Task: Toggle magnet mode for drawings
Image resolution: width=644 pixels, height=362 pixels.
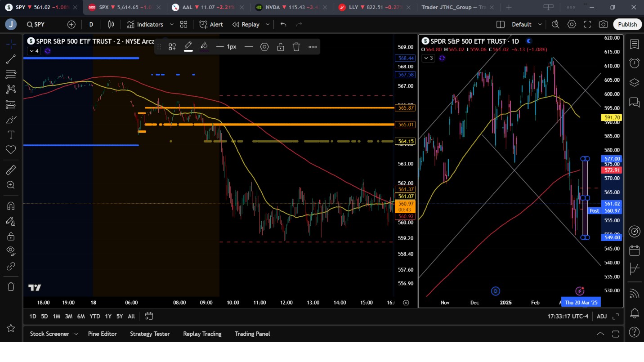Action: click(x=11, y=206)
